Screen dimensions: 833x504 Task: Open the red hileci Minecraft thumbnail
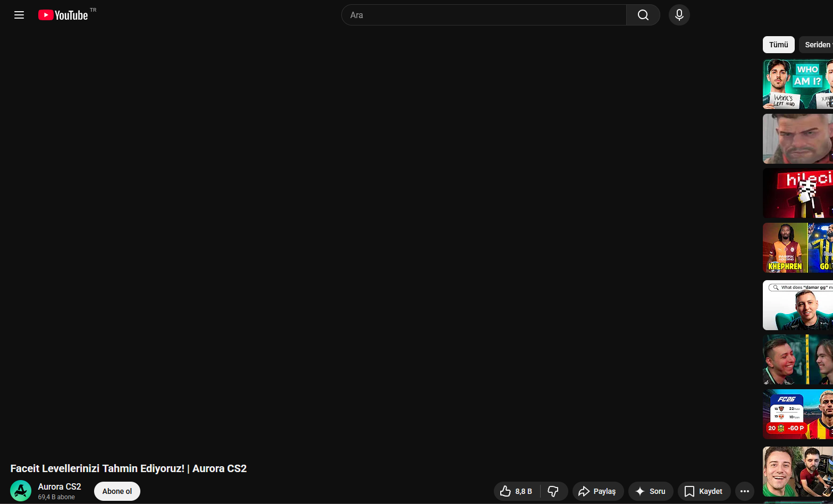[x=798, y=194]
